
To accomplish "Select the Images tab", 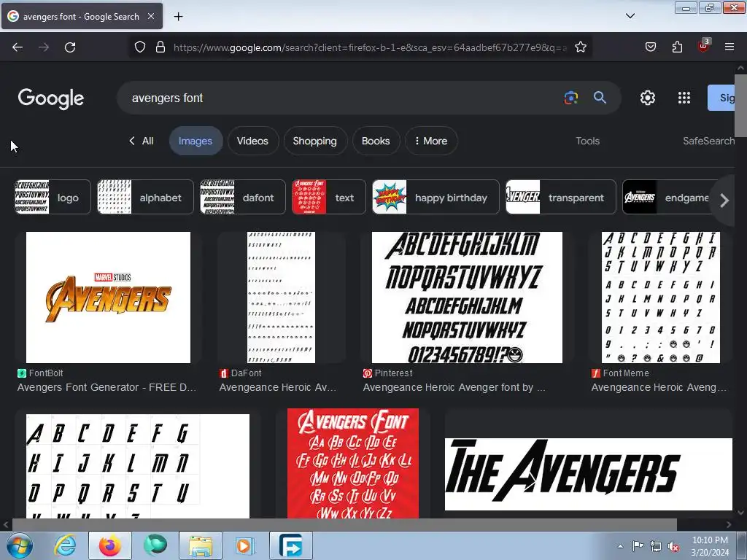I will coord(196,141).
